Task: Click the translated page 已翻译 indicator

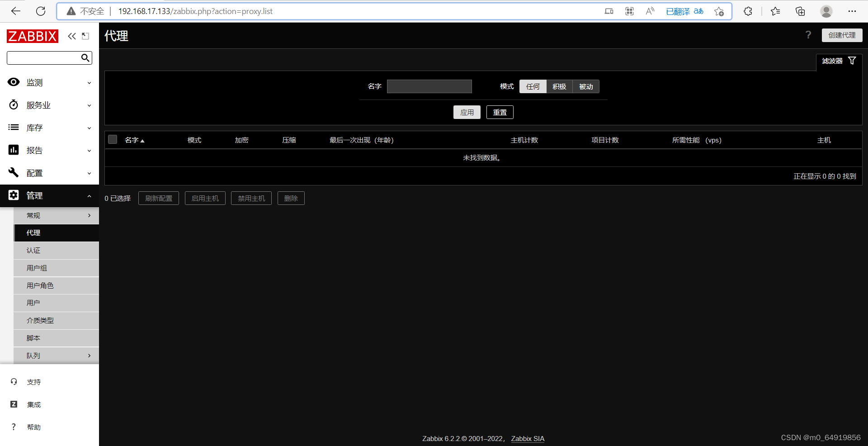Action: 684,11
